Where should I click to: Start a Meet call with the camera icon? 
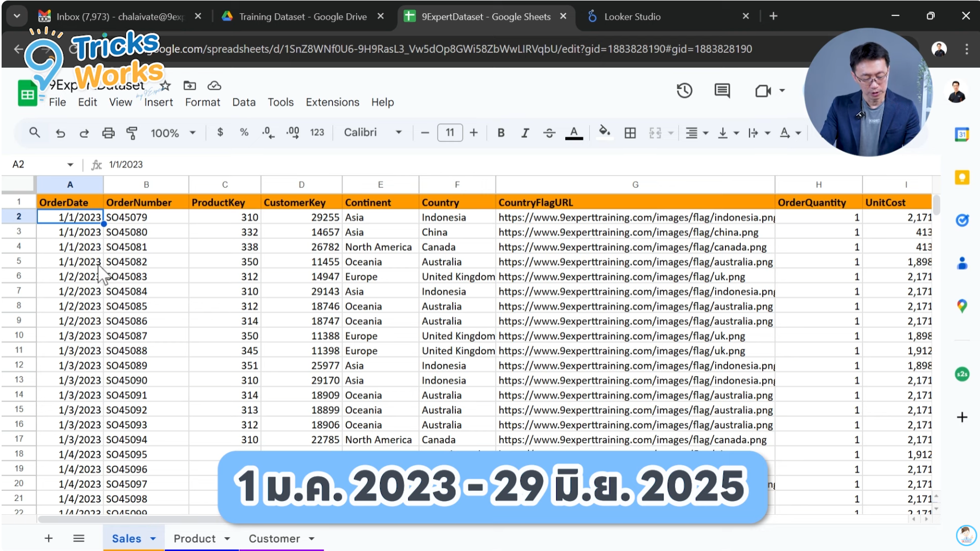763,91
